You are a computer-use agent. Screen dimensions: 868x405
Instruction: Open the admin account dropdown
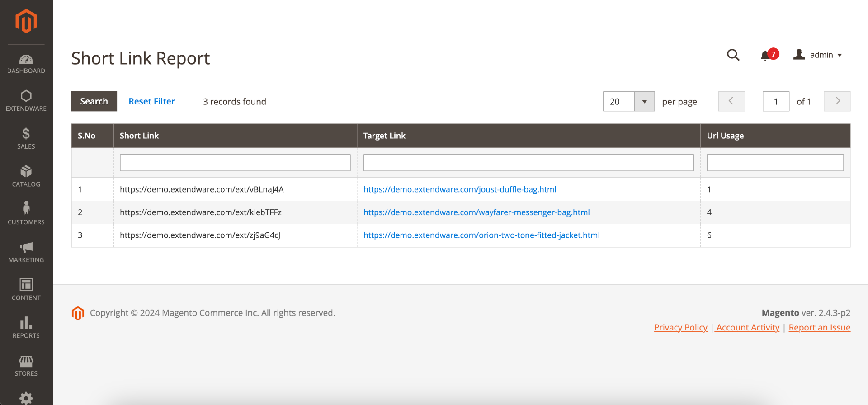point(818,55)
